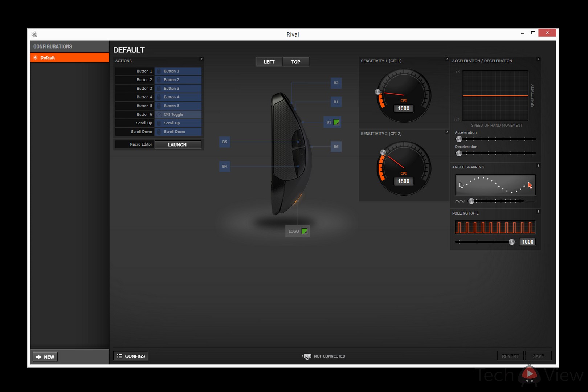Viewport: 588px width, 392px height.
Task: Switch to the LEFT mouse view
Action: pyautogui.click(x=269, y=62)
